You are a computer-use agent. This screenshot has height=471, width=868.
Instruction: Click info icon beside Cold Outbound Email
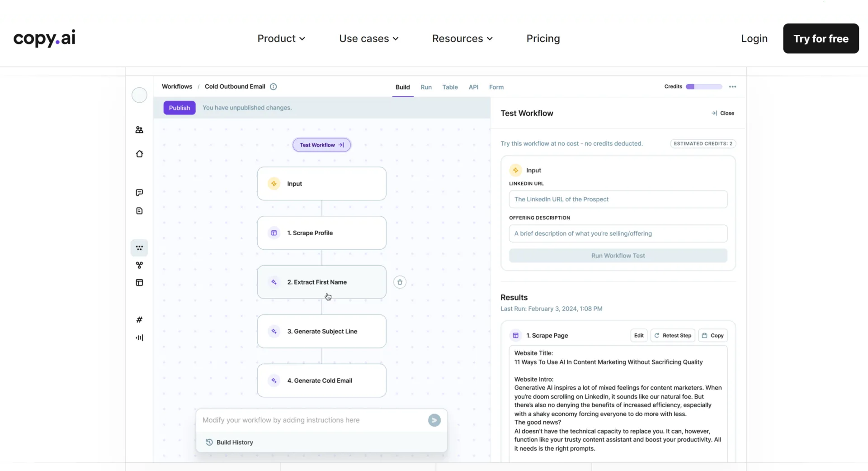click(274, 86)
